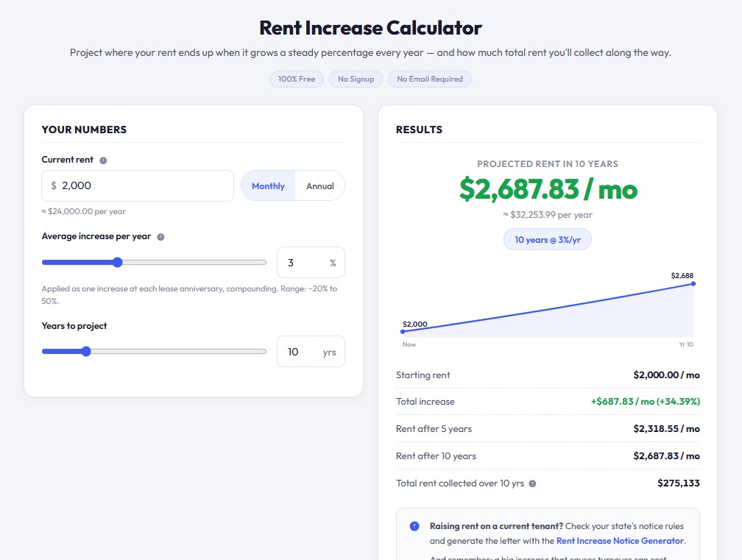742x560 pixels.
Task: Click the 100% Free badge
Action: coord(297,79)
